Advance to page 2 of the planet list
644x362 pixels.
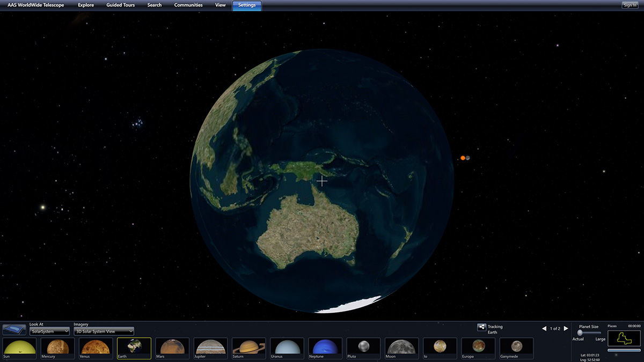(566, 328)
